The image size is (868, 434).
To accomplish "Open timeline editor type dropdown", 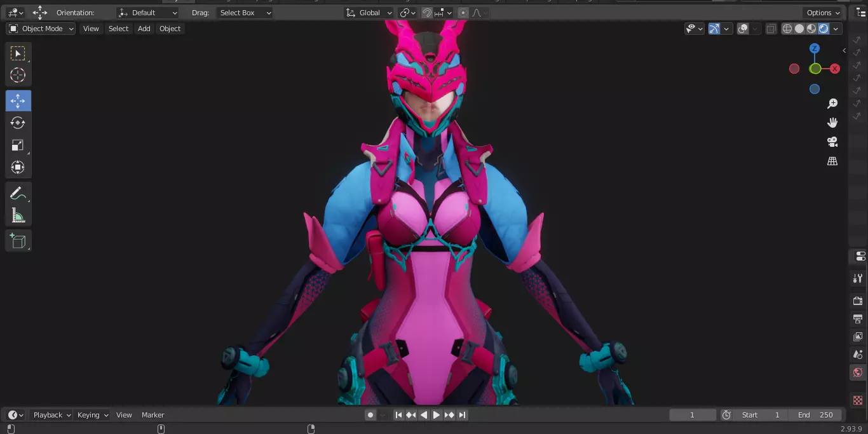I will point(16,415).
